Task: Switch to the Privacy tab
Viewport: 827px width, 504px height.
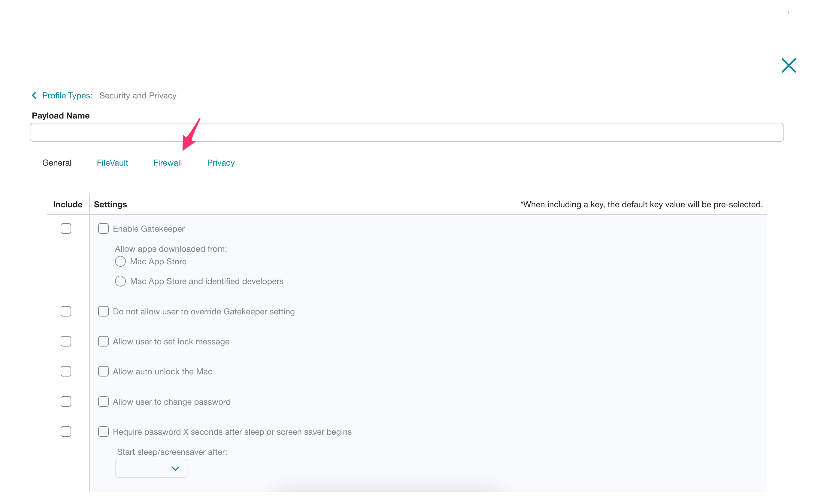Action: [x=220, y=163]
